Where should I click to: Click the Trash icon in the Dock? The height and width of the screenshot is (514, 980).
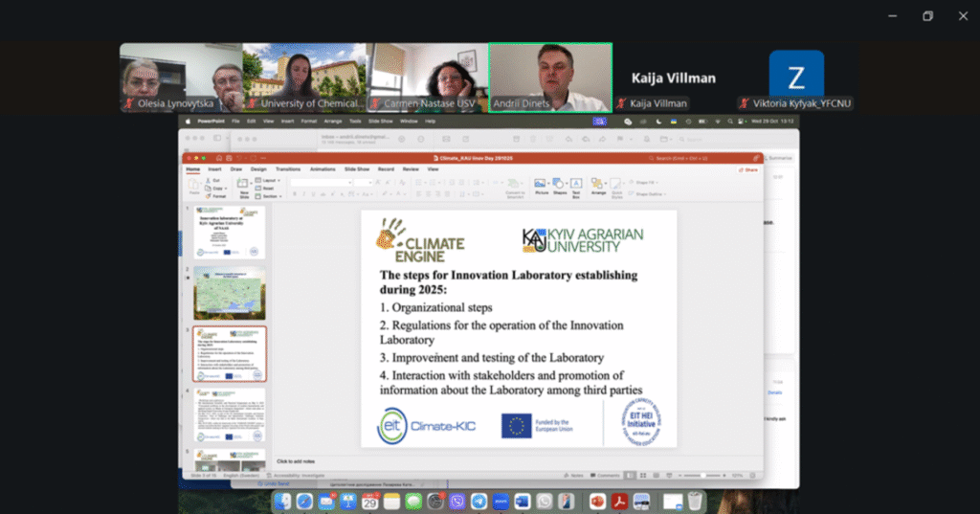pos(696,502)
